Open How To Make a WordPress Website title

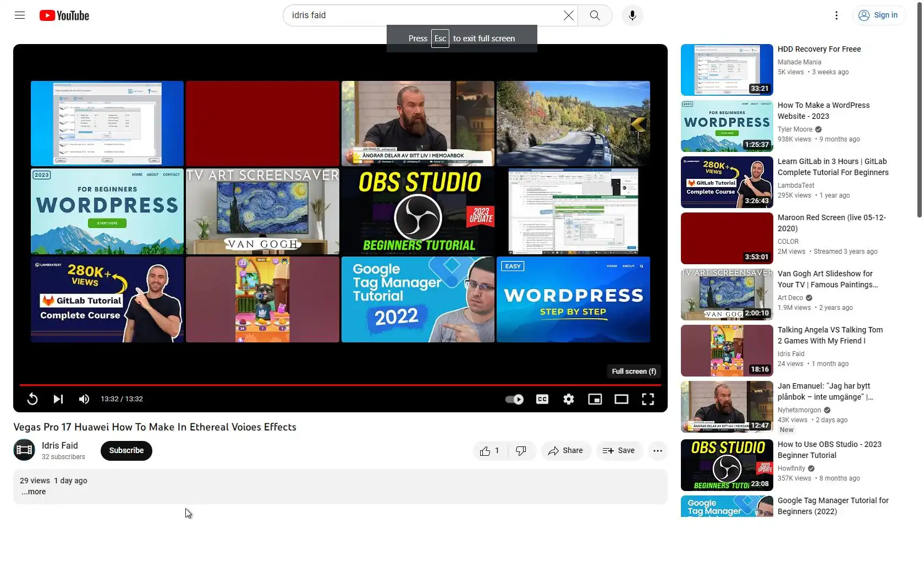tap(824, 111)
